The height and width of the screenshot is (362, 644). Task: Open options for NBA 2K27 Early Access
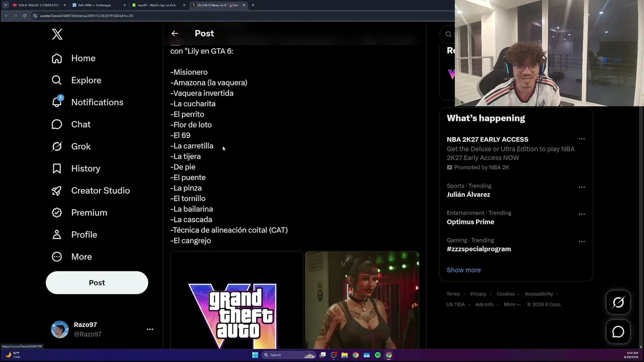point(582,139)
